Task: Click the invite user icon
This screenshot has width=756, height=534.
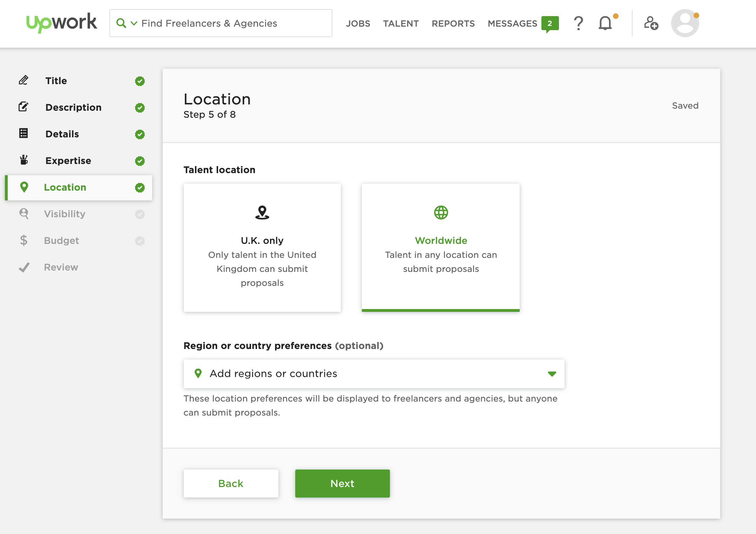Action: [x=651, y=23]
